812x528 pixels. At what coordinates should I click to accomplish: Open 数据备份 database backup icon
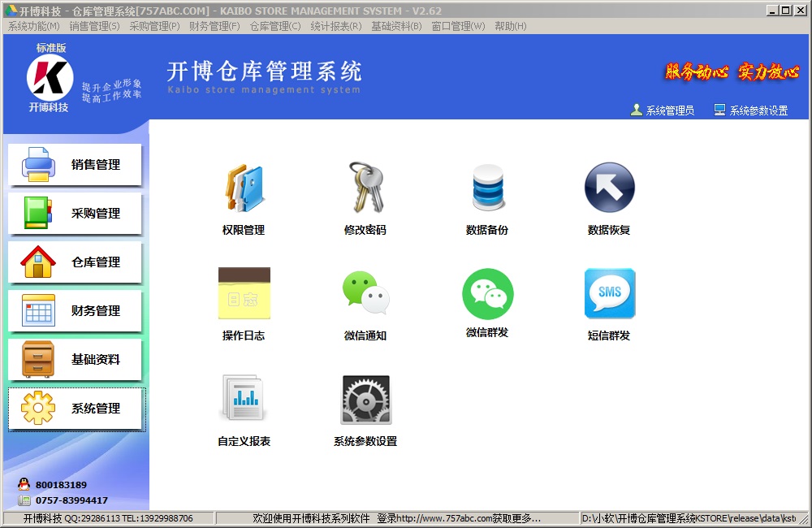click(x=487, y=189)
